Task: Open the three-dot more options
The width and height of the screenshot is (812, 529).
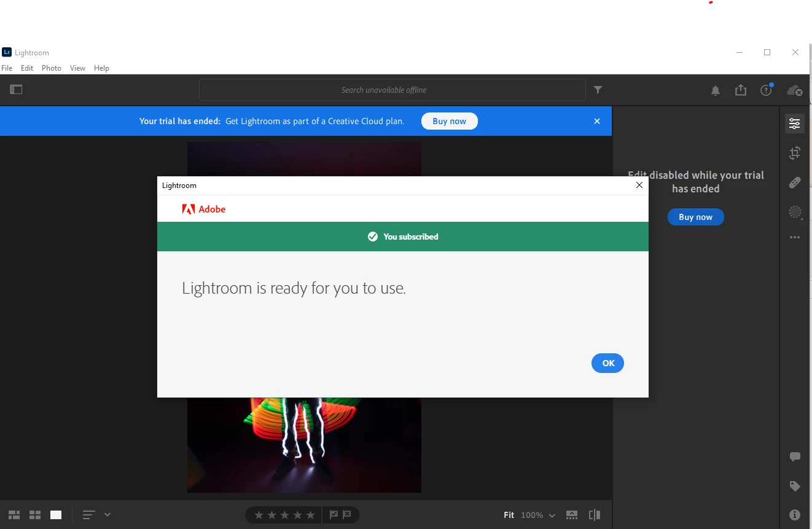Action: point(795,237)
